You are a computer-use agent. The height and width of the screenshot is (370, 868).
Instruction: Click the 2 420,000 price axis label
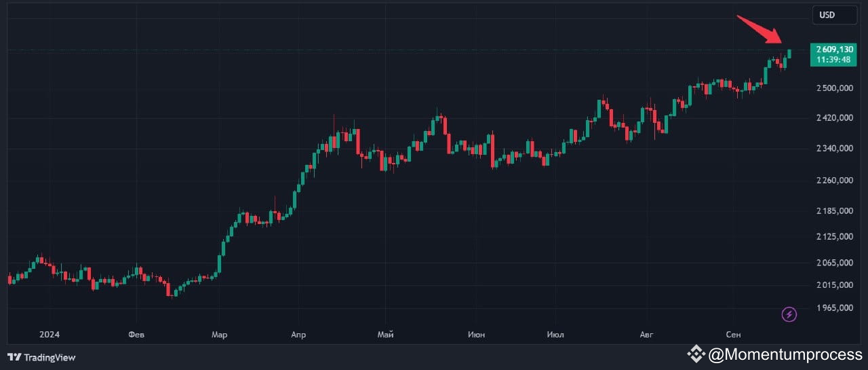click(x=834, y=118)
